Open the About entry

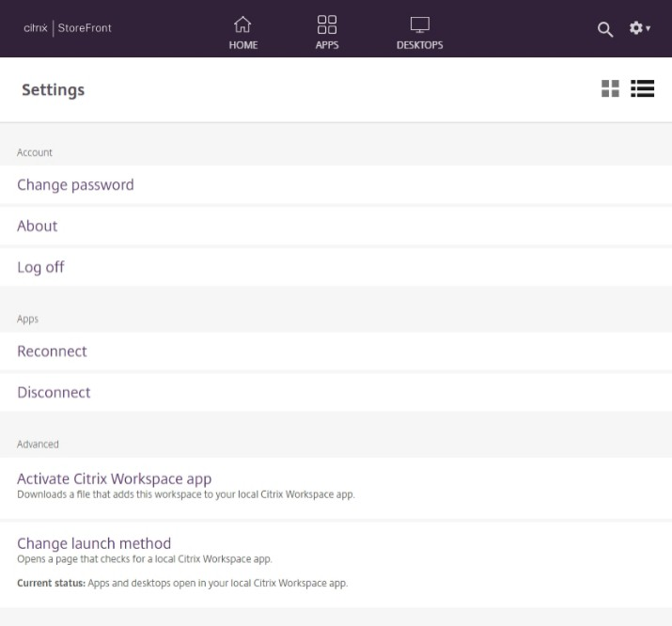click(336, 226)
